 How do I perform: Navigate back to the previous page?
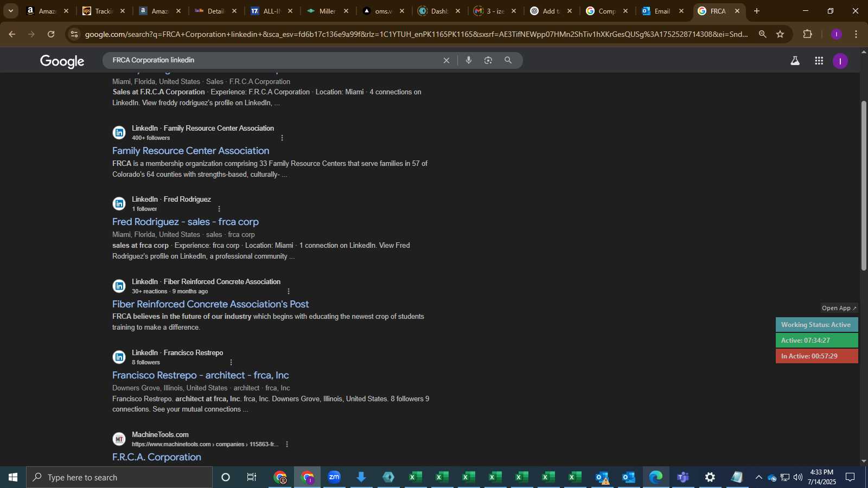pyautogui.click(x=12, y=34)
